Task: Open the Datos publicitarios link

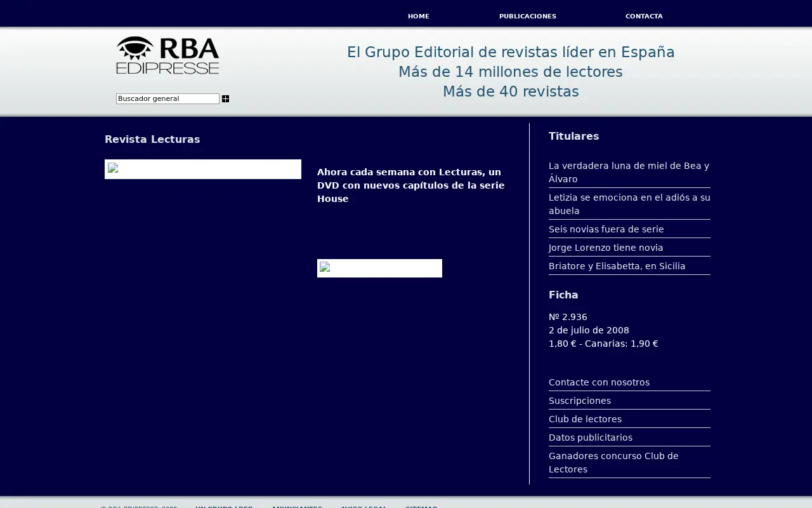Action: click(591, 438)
